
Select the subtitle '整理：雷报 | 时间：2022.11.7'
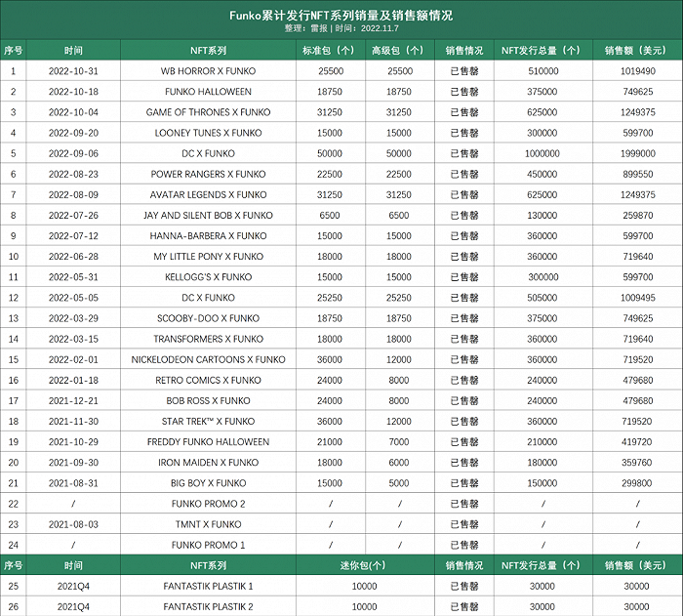[x=341, y=28]
